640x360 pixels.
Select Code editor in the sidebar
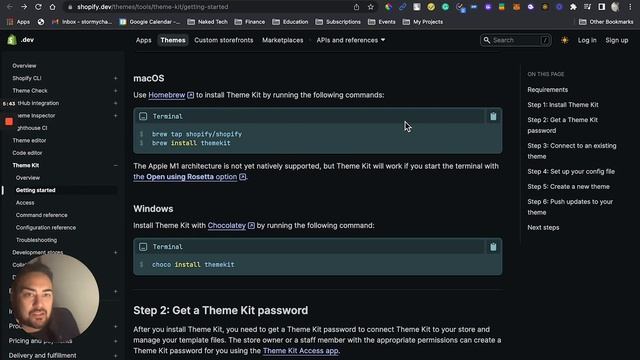(x=27, y=153)
